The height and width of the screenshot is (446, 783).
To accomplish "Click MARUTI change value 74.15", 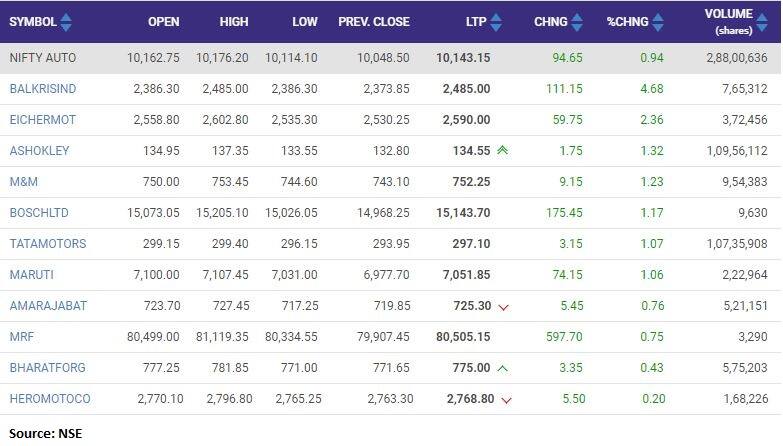I will (x=567, y=275).
